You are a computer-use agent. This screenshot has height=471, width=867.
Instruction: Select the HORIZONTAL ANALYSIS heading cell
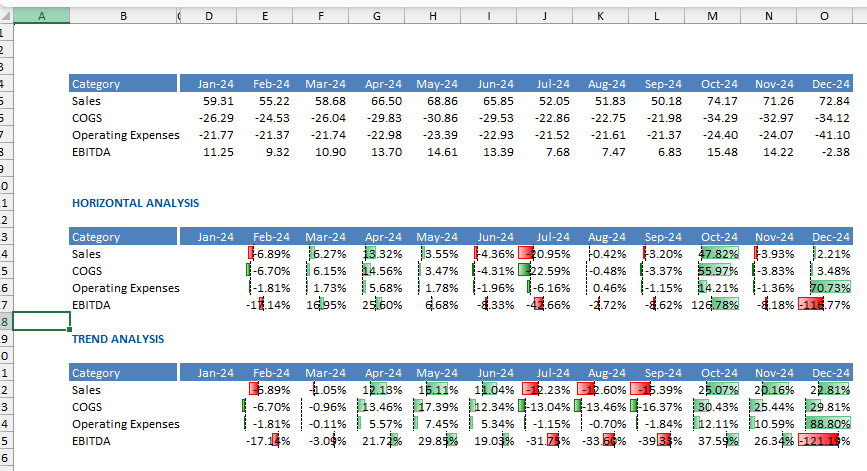click(x=135, y=203)
